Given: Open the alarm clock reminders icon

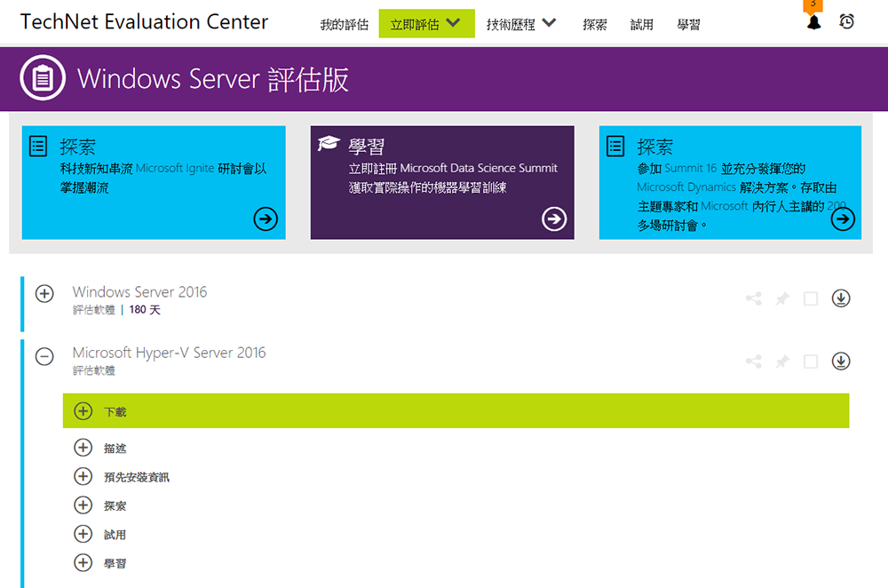Looking at the screenshot, I should [846, 21].
